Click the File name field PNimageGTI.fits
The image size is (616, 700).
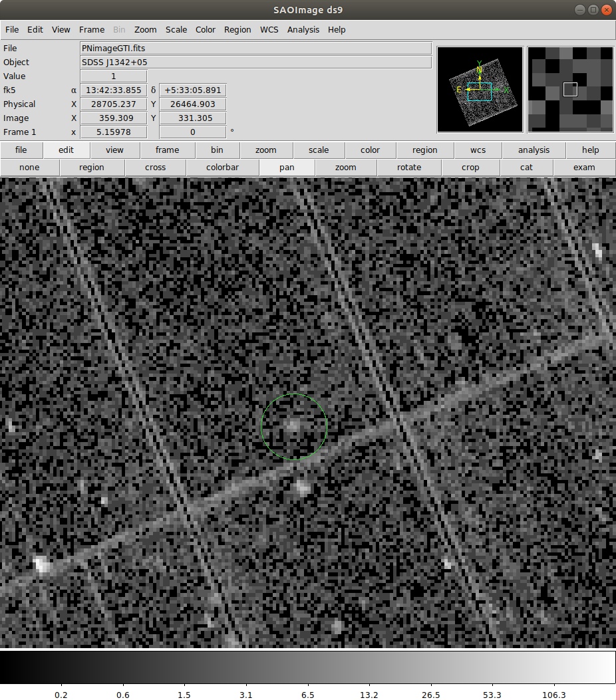click(256, 49)
